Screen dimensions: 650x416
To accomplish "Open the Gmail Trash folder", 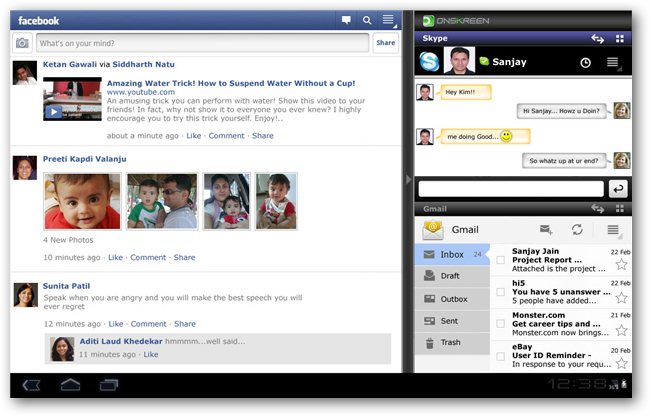I will (451, 343).
